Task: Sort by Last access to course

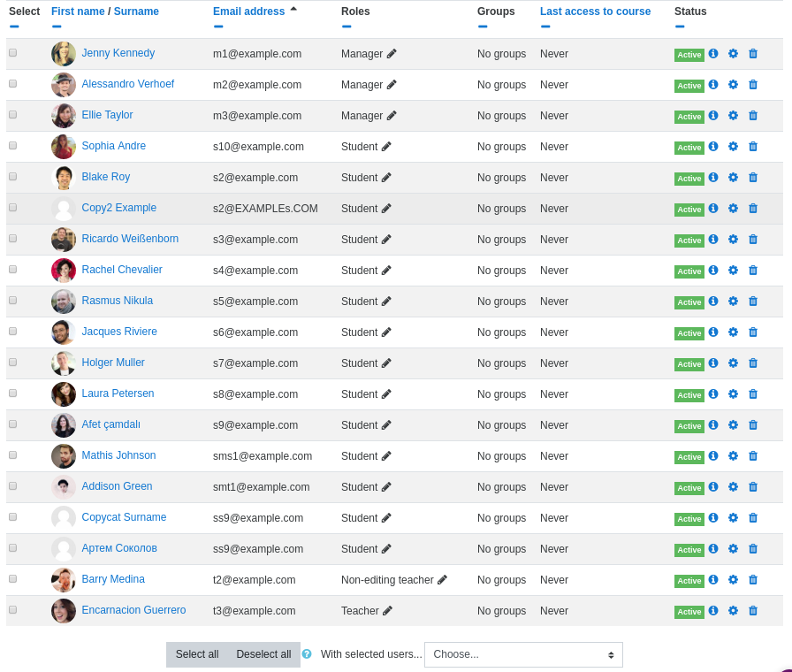Action: pyautogui.click(x=595, y=11)
